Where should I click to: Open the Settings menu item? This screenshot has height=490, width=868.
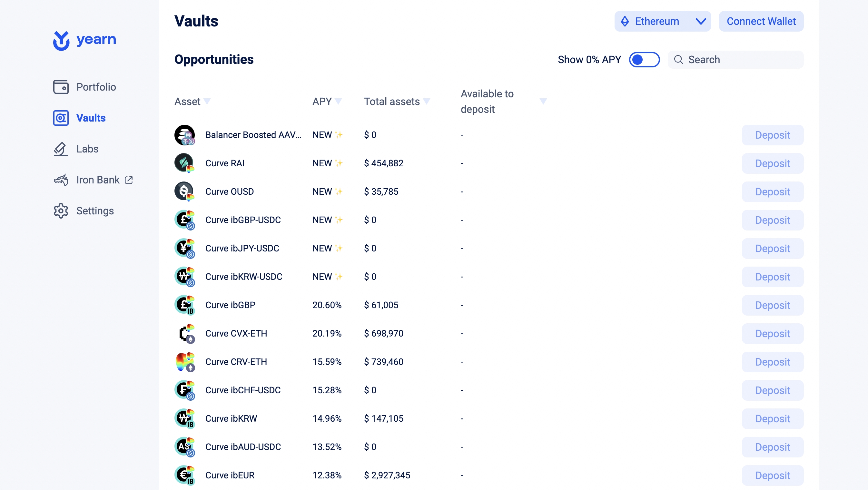click(x=84, y=211)
